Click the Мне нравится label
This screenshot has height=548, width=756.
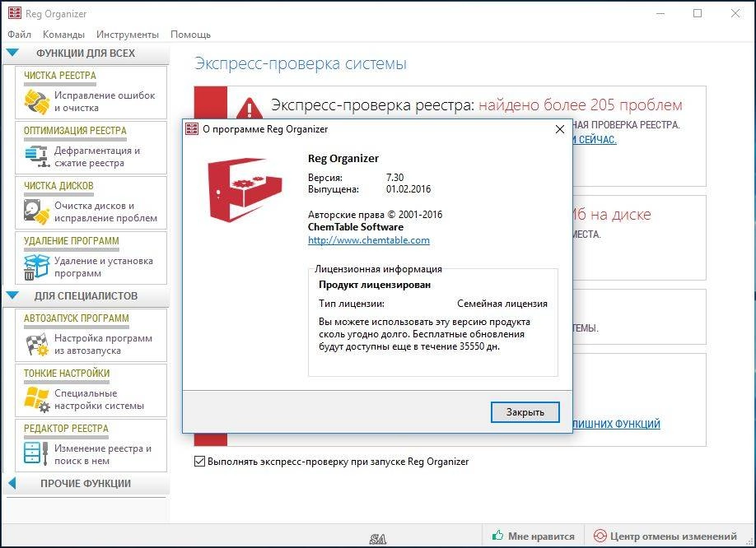point(541,536)
